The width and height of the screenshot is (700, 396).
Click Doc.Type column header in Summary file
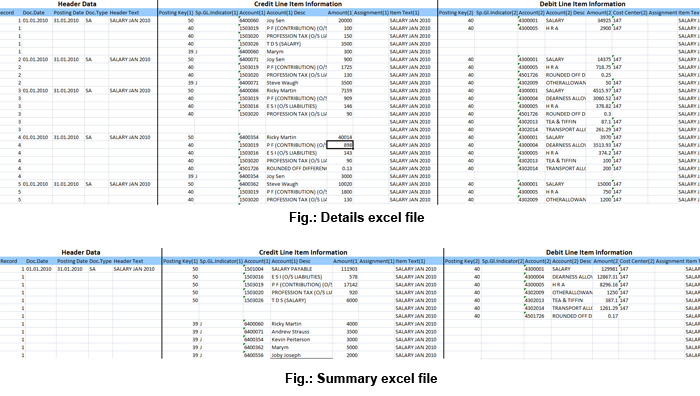(100, 261)
